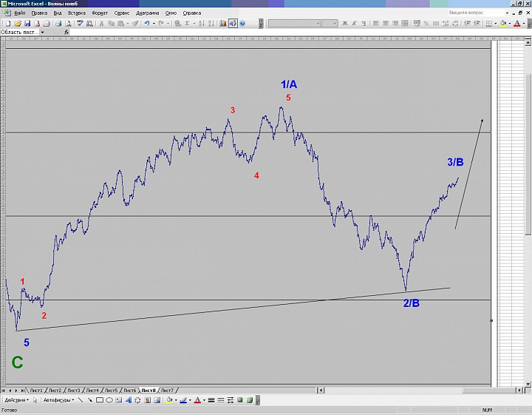The image size is (532, 415).
Task: Switch to the Лист7 sheet tab
Action: [x=167, y=390]
